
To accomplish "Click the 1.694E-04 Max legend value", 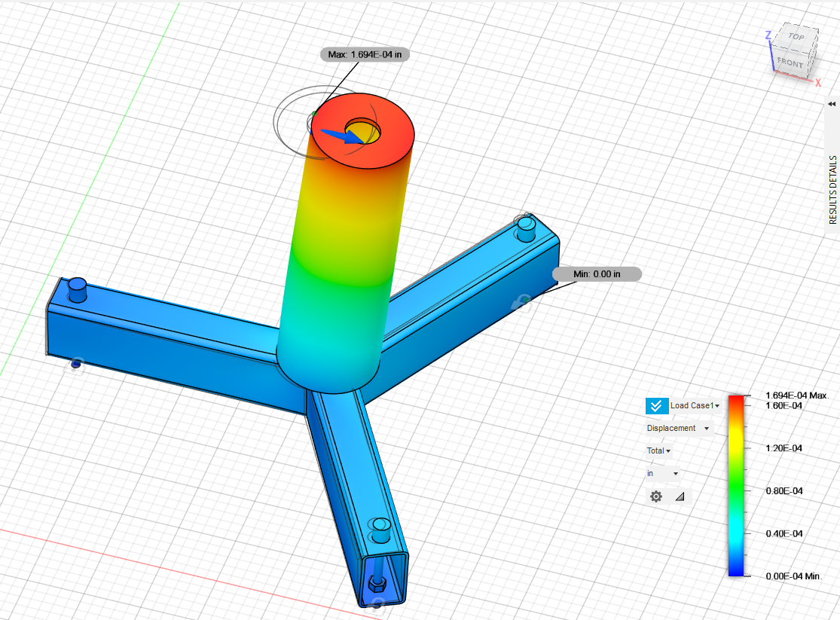I will [x=796, y=396].
